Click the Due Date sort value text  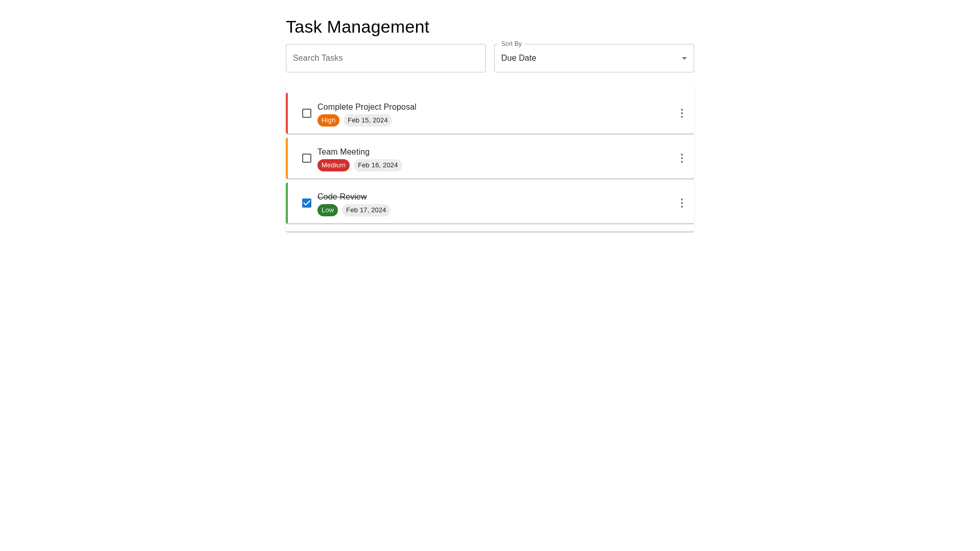pyautogui.click(x=519, y=58)
